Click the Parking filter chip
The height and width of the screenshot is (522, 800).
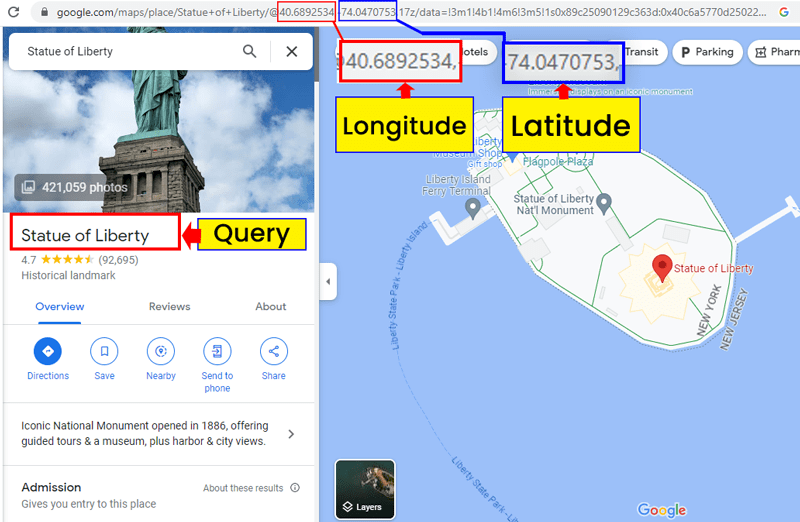click(x=707, y=52)
